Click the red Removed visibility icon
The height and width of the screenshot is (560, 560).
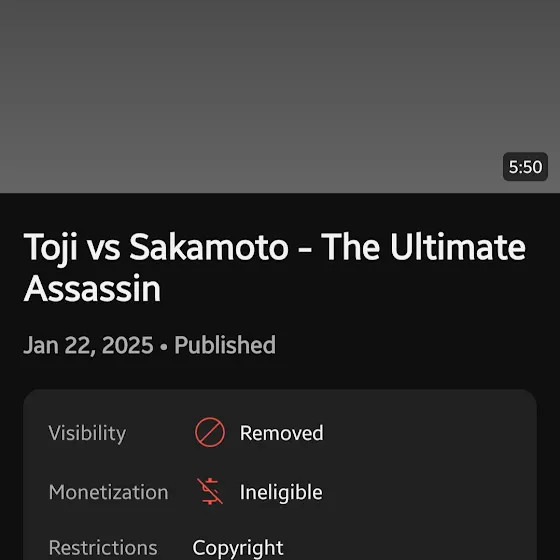pos(210,432)
